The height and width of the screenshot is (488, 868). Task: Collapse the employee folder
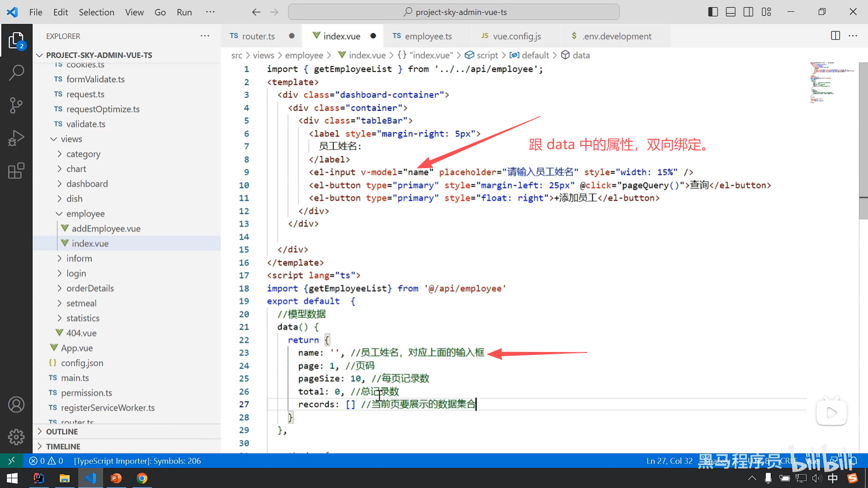85,213
